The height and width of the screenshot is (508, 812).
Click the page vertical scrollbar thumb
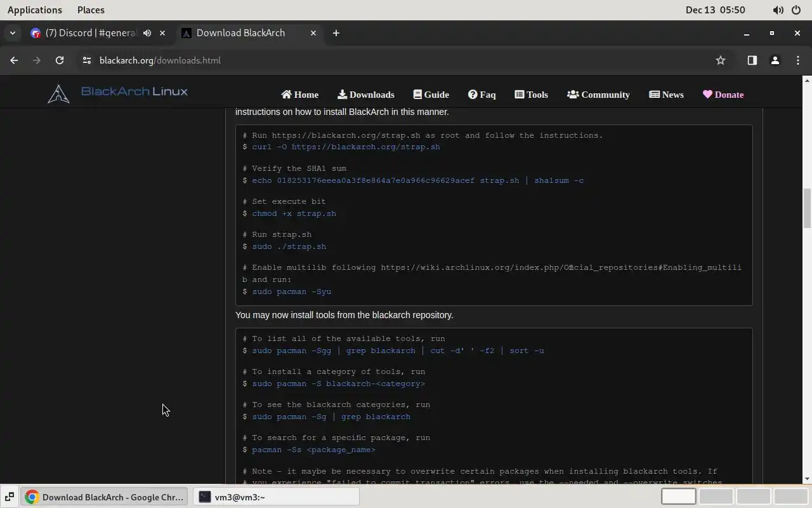[x=807, y=208]
